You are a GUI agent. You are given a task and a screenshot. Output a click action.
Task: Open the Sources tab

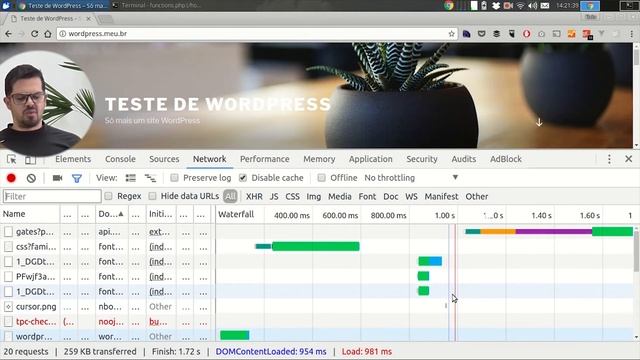[164, 159]
